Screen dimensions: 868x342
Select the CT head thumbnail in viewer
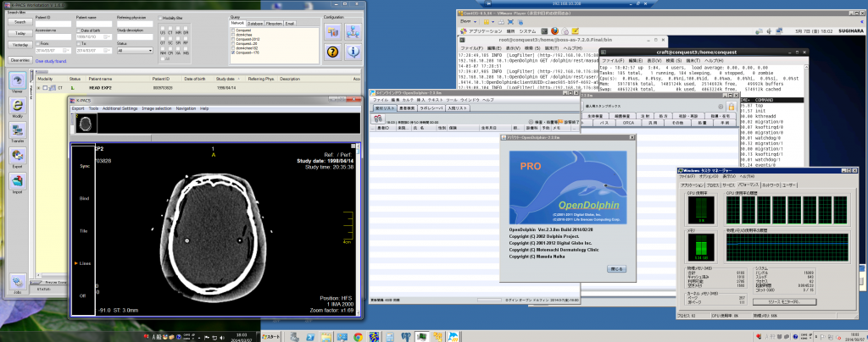tap(85, 124)
